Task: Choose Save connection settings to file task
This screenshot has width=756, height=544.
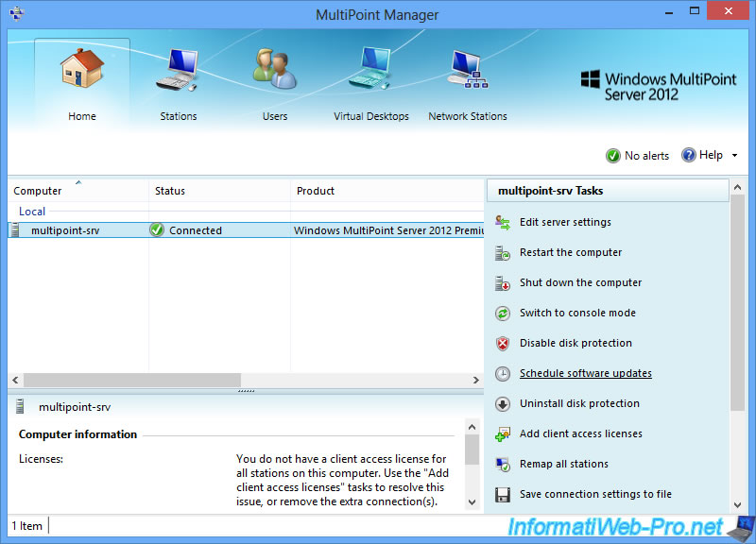Action: click(595, 494)
